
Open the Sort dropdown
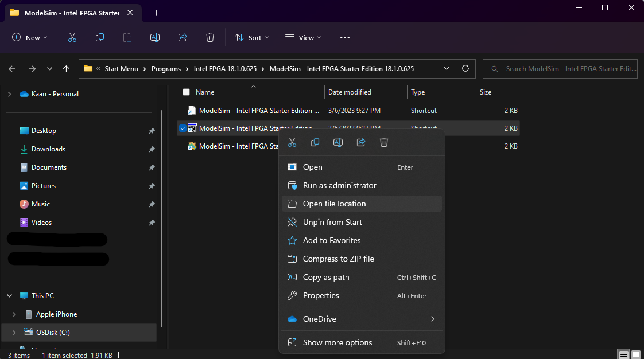click(251, 37)
